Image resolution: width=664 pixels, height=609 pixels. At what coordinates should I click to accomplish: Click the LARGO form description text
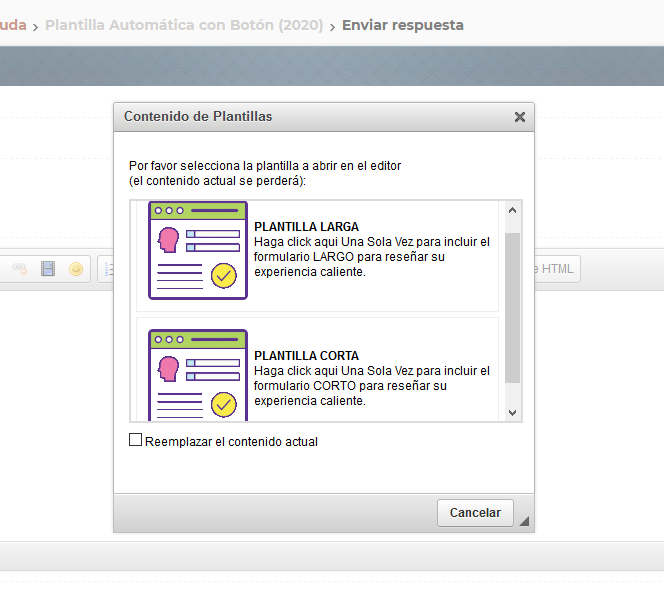coord(372,257)
